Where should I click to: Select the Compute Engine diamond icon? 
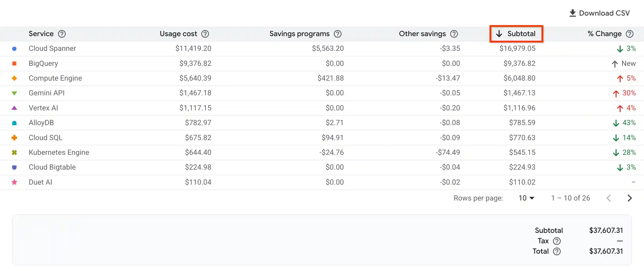point(14,78)
